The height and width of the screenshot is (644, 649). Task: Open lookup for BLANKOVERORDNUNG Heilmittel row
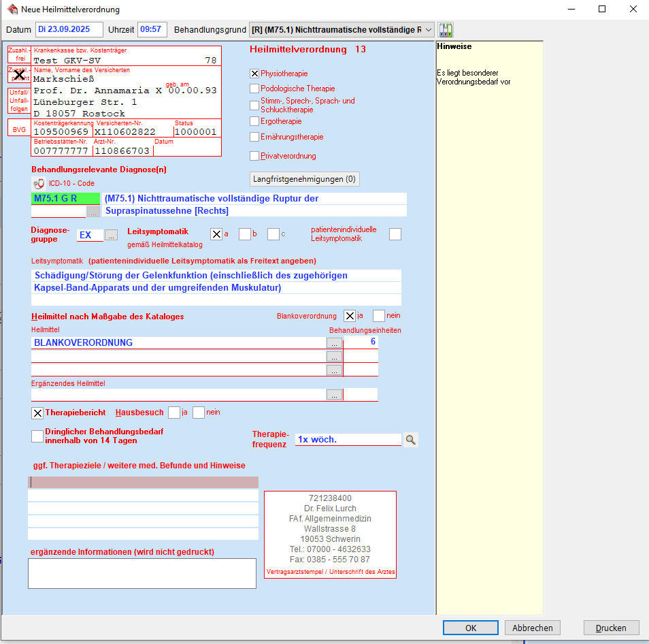(x=334, y=342)
